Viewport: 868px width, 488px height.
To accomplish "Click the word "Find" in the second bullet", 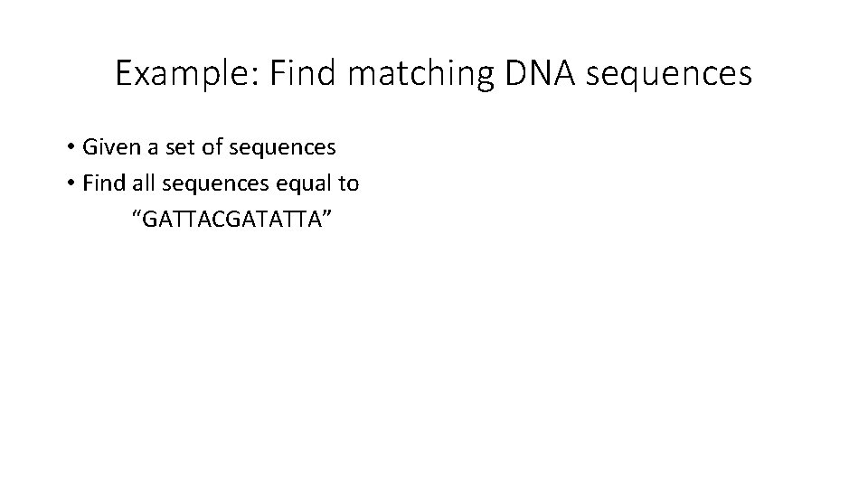I will pyautogui.click(x=101, y=184).
